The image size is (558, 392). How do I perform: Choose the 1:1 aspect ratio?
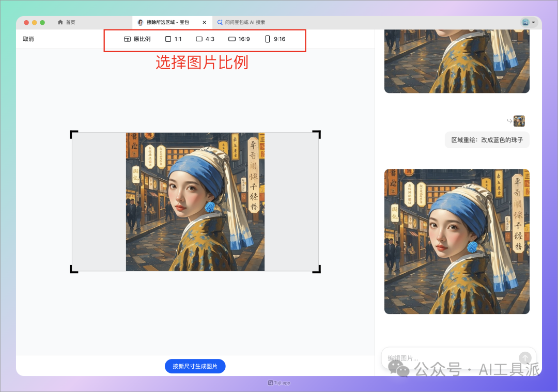tap(173, 39)
